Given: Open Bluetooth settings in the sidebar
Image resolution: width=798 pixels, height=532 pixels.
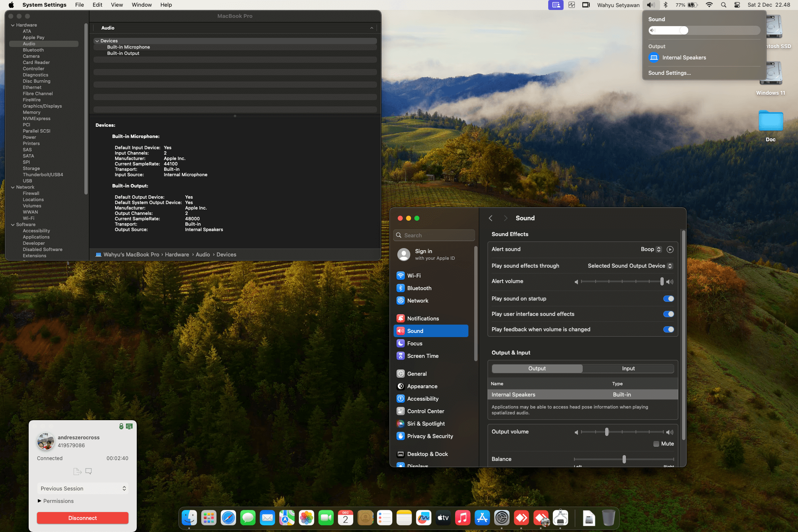Looking at the screenshot, I should click(419, 288).
